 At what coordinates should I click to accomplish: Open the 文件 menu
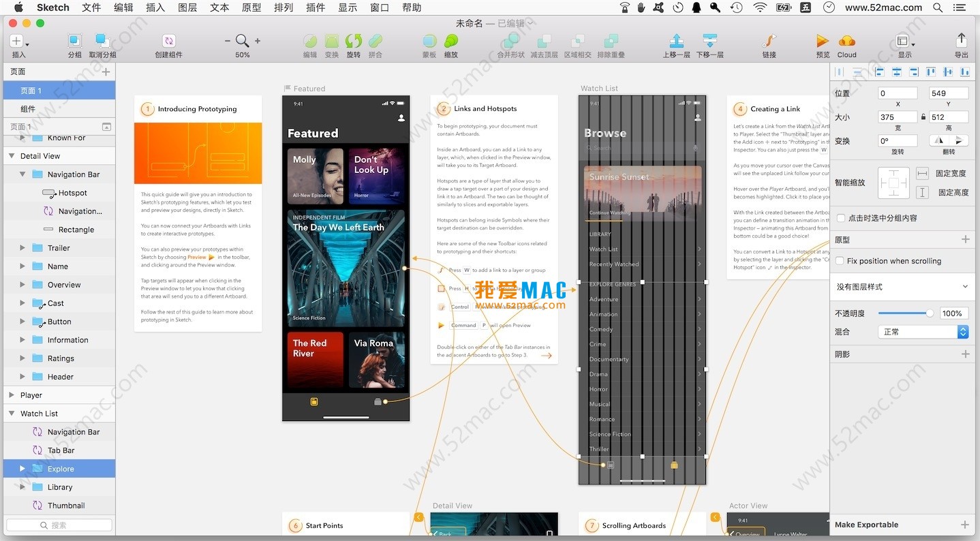point(91,7)
